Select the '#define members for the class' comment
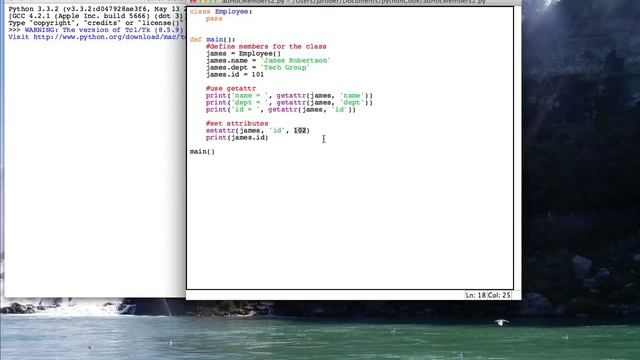The width and height of the screenshot is (640, 360). tap(266, 47)
